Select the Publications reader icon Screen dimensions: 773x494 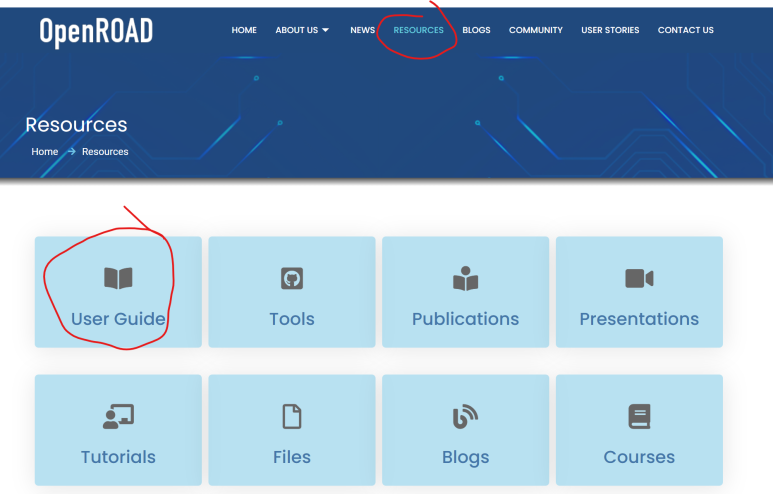(x=465, y=279)
